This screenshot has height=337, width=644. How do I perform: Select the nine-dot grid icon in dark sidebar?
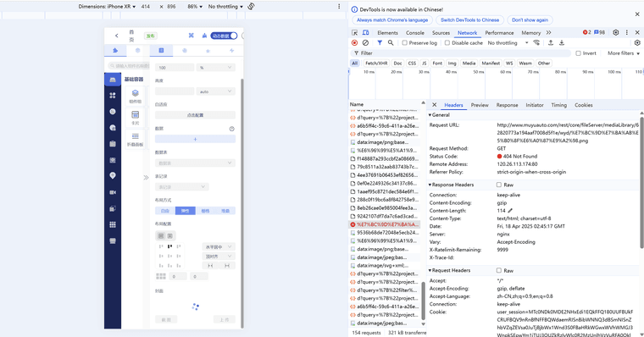pyautogui.click(x=113, y=224)
